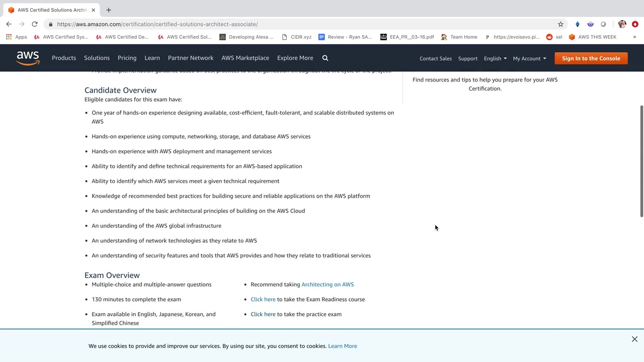Click the padlock site info icon
Image resolution: width=644 pixels, height=362 pixels.
coord(51,24)
